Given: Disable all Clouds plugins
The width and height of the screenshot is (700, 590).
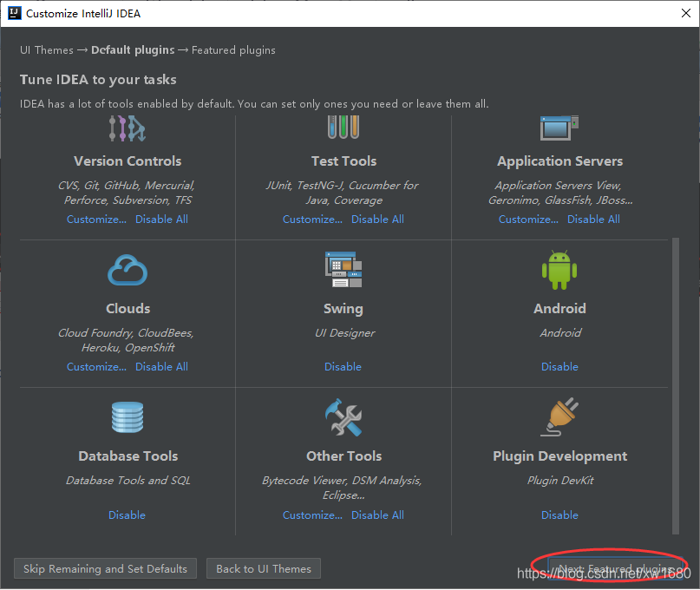Looking at the screenshot, I should point(161,367).
